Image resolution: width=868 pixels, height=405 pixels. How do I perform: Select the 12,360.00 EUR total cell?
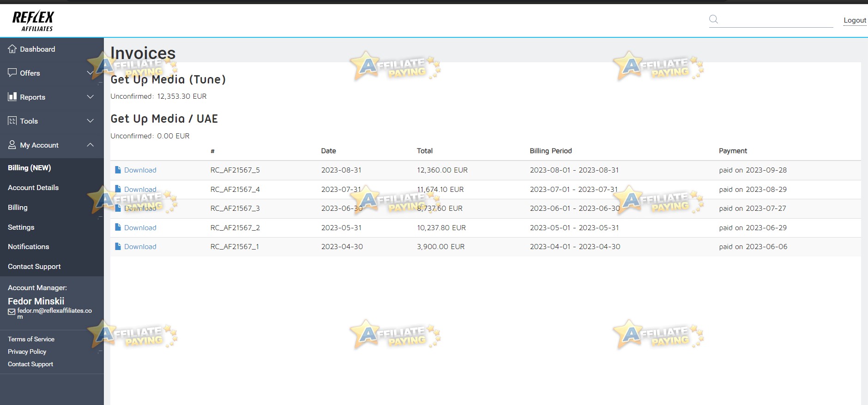(x=442, y=170)
